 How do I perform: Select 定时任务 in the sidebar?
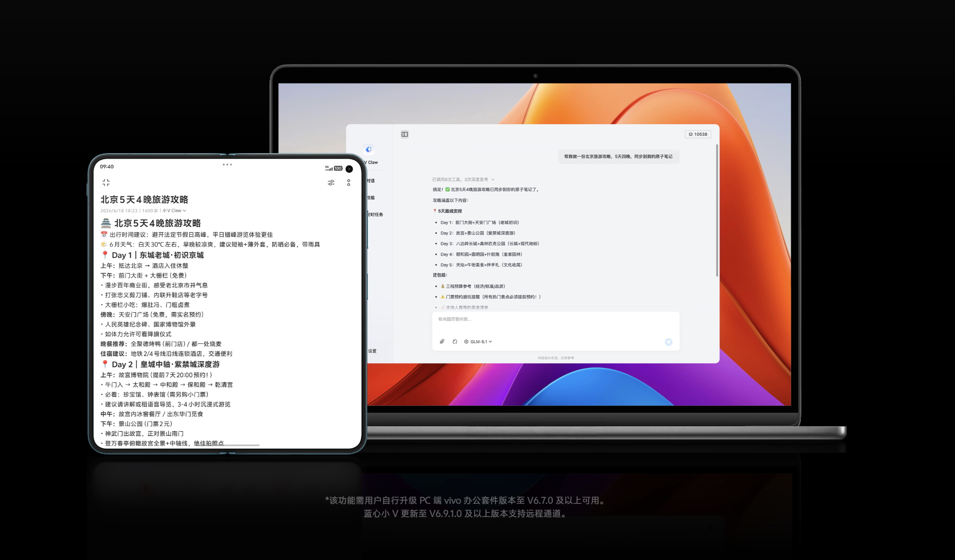[x=375, y=215]
